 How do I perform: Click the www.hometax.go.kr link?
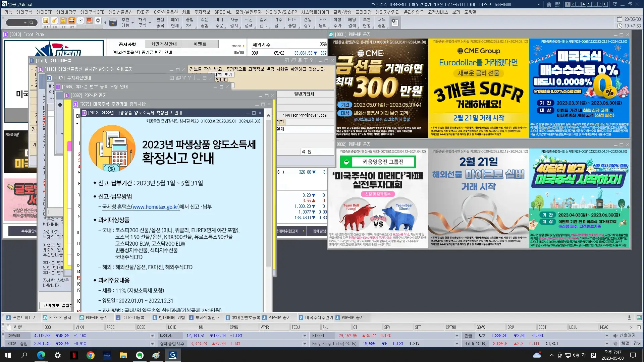pyautogui.click(x=155, y=207)
